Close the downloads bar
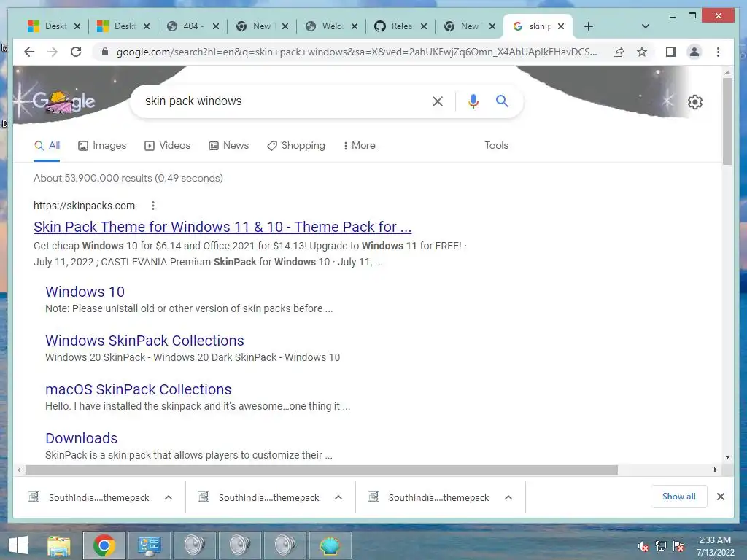Image resolution: width=747 pixels, height=560 pixels. pyautogui.click(x=720, y=497)
